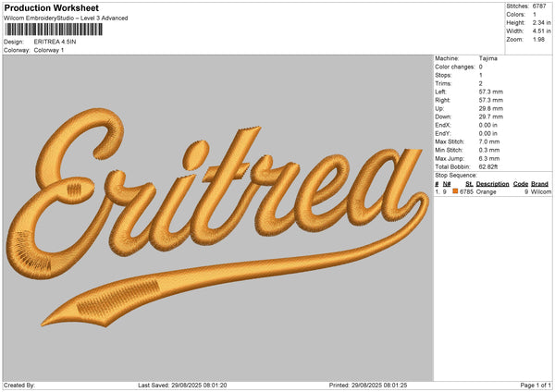Click the Eritrea embroidery design preview
The width and height of the screenshot is (555, 392).
tap(218, 217)
